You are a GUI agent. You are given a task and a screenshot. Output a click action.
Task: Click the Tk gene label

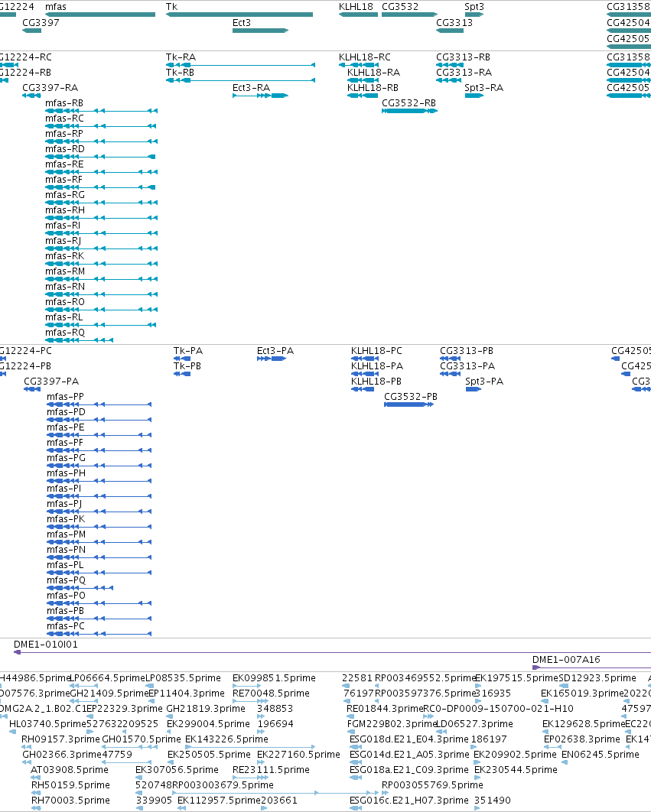coord(171,7)
